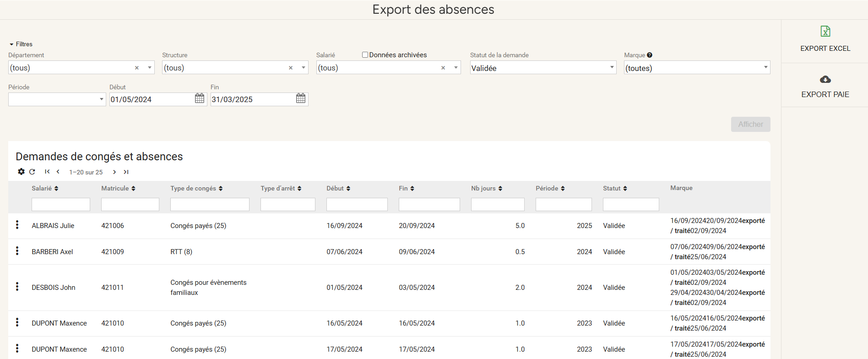
Task: Click the 'Demandes de congés et absences' heading
Action: click(x=99, y=157)
